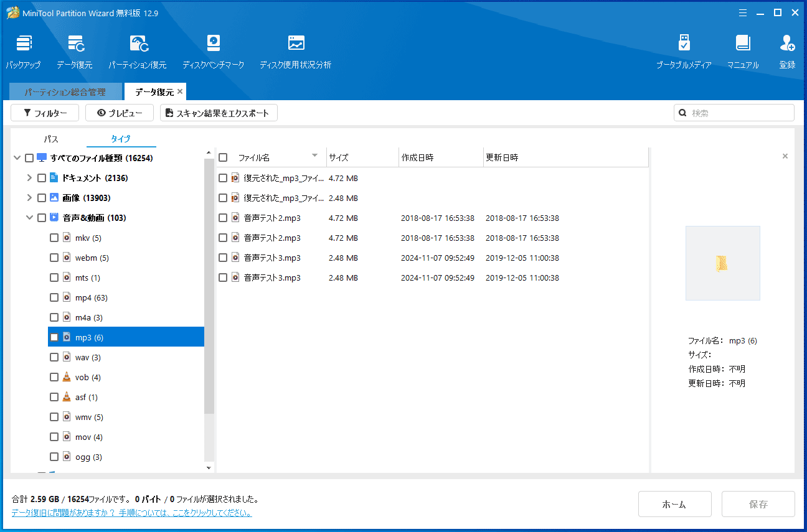This screenshot has height=532, width=807.
Task: Click the 画像 image category icon
Action: click(54, 198)
